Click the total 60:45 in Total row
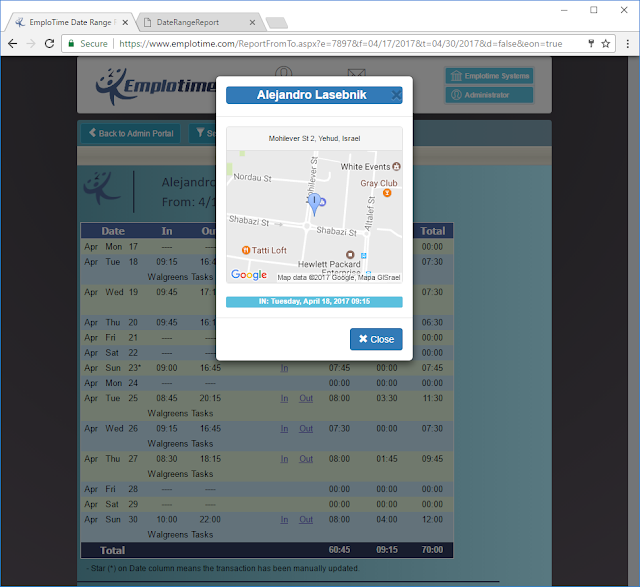Image resolution: width=640 pixels, height=587 pixels. tap(340, 550)
